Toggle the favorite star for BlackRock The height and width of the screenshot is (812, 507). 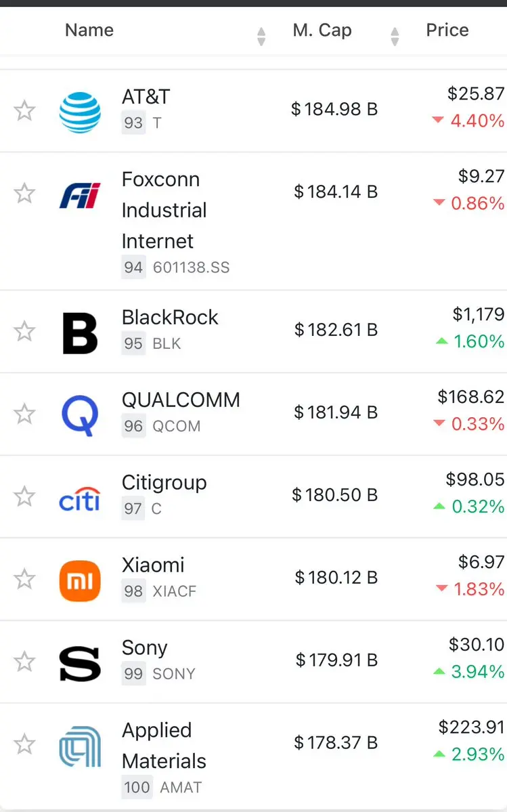coord(24,331)
